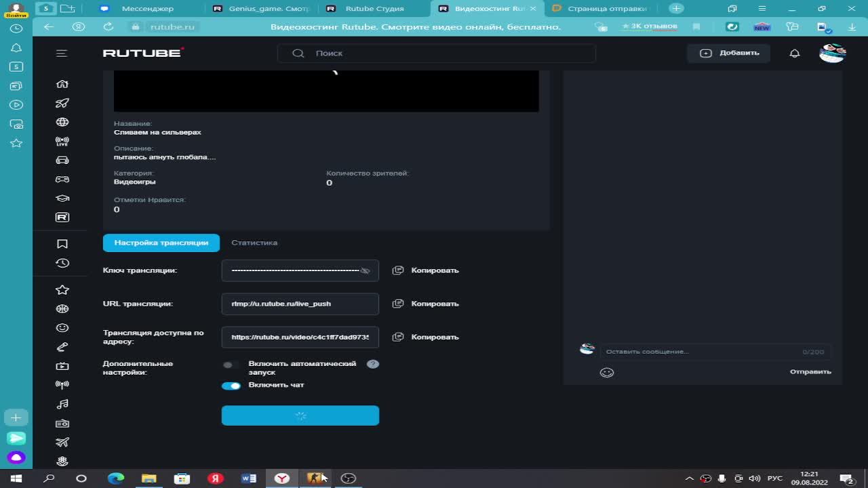
Task: Click the 'Войти' sign-in button
Action: pyautogui.click(x=16, y=10)
